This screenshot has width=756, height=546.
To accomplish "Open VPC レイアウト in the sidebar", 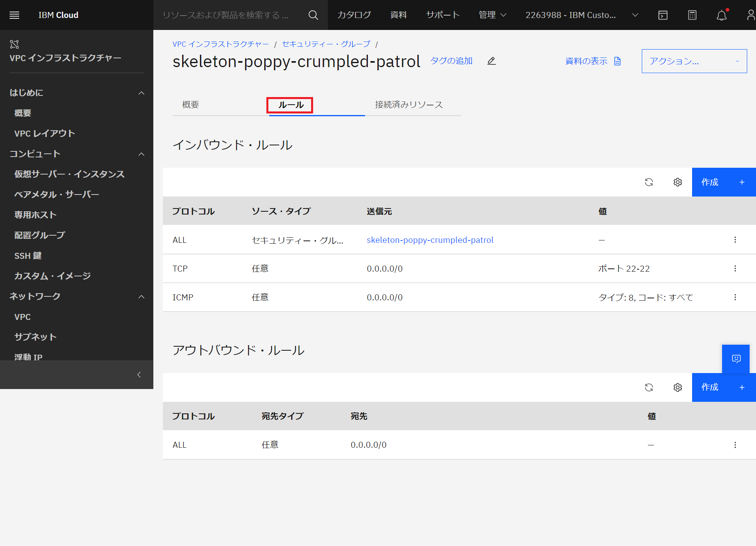I will click(45, 134).
